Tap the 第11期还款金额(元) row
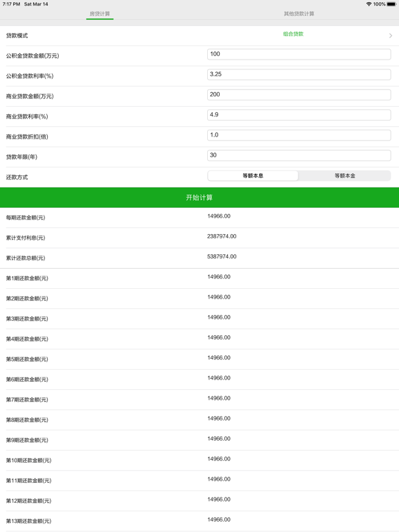The image size is (399, 532). click(x=199, y=481)
